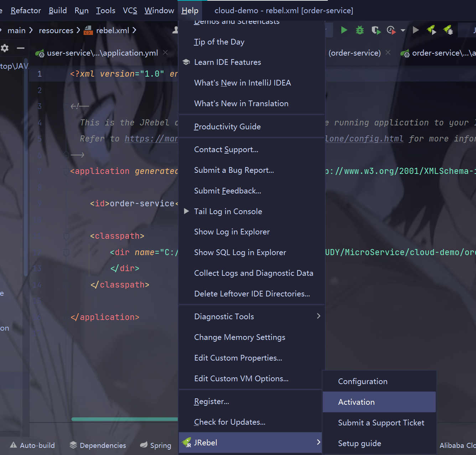Close the user-service application.yml tab
The width and height of the screenshot is (476, 455).
(x=165, y=53)
